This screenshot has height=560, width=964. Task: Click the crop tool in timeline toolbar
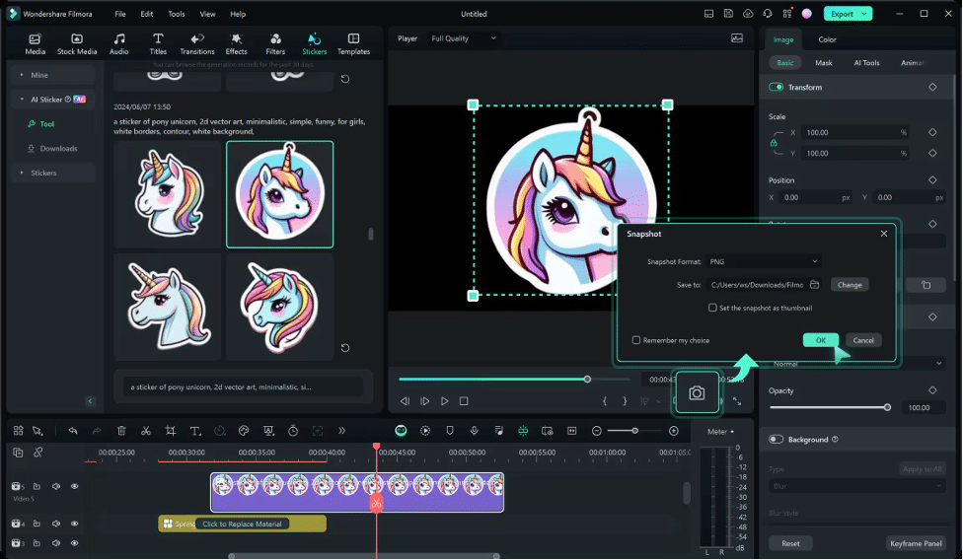(171, 431)
